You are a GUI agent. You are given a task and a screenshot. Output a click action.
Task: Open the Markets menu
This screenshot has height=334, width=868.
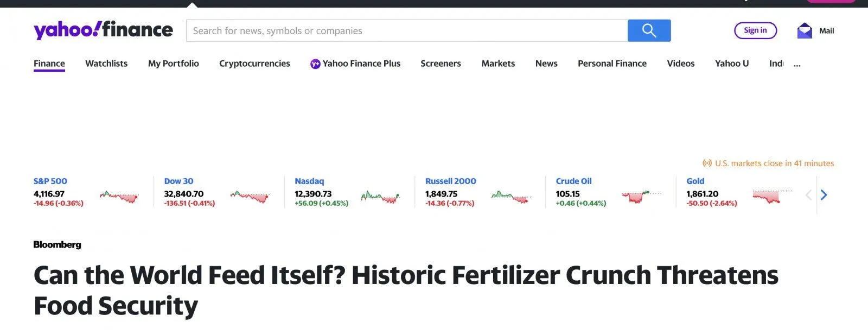(498, 64)
